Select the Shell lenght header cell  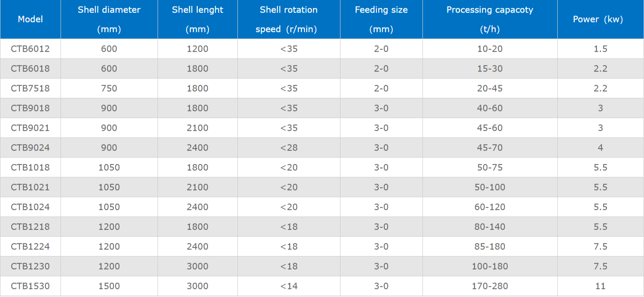click(197, 19)
